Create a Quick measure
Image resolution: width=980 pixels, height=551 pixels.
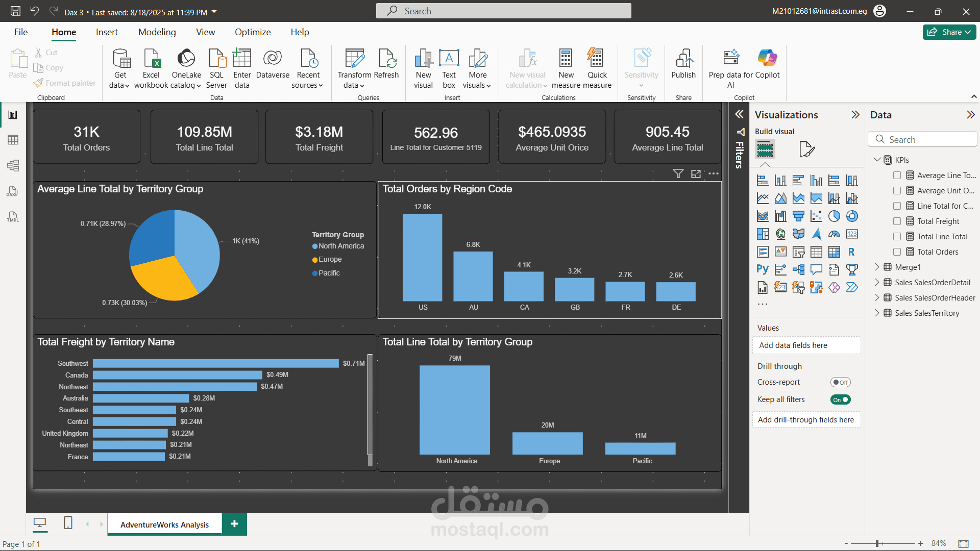click(x=597, y=69)
